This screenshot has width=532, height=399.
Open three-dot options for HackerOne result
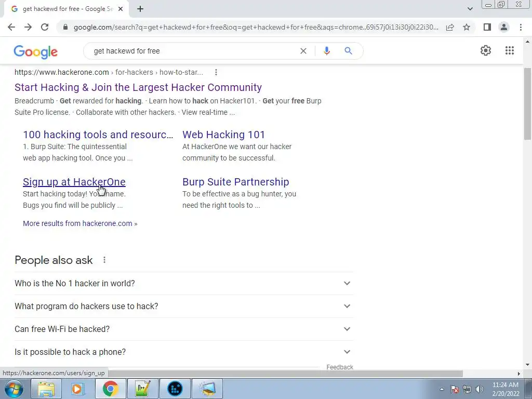click(216, 72)
